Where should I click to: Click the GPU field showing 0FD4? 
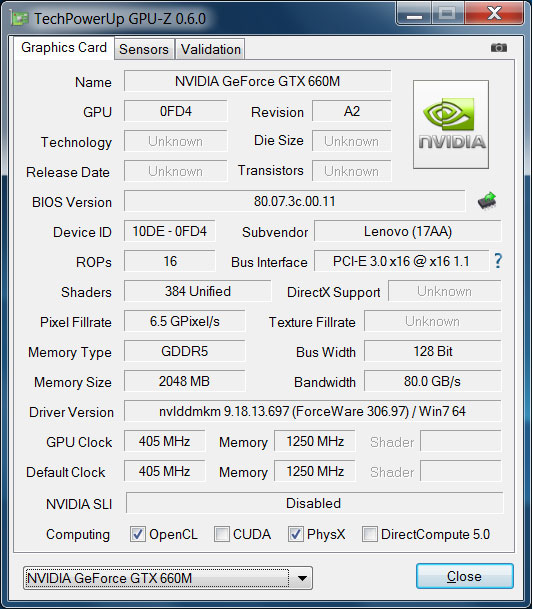click(x=175, y=111)
